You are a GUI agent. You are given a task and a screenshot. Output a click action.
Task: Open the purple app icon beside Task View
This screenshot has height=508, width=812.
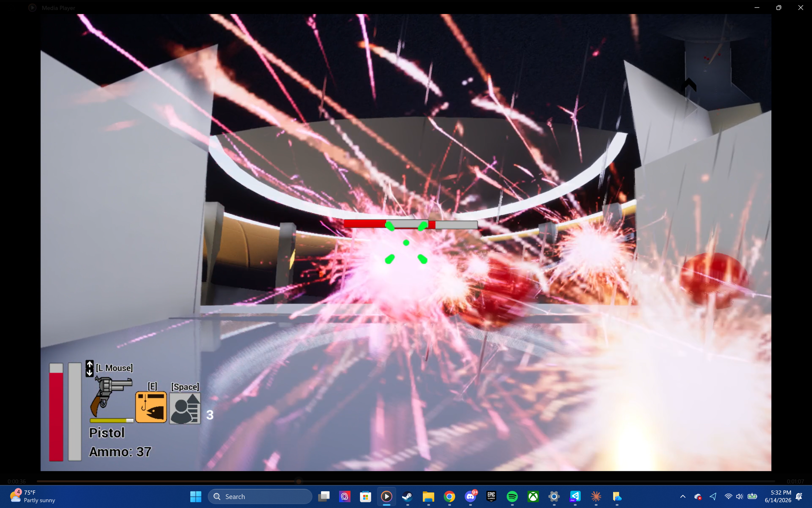click(345, 496)
